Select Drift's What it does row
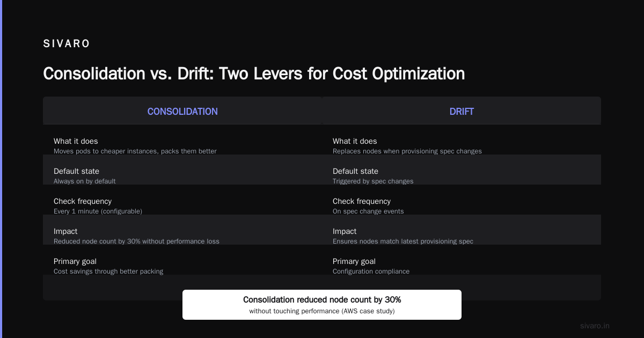 click(462, 146)
